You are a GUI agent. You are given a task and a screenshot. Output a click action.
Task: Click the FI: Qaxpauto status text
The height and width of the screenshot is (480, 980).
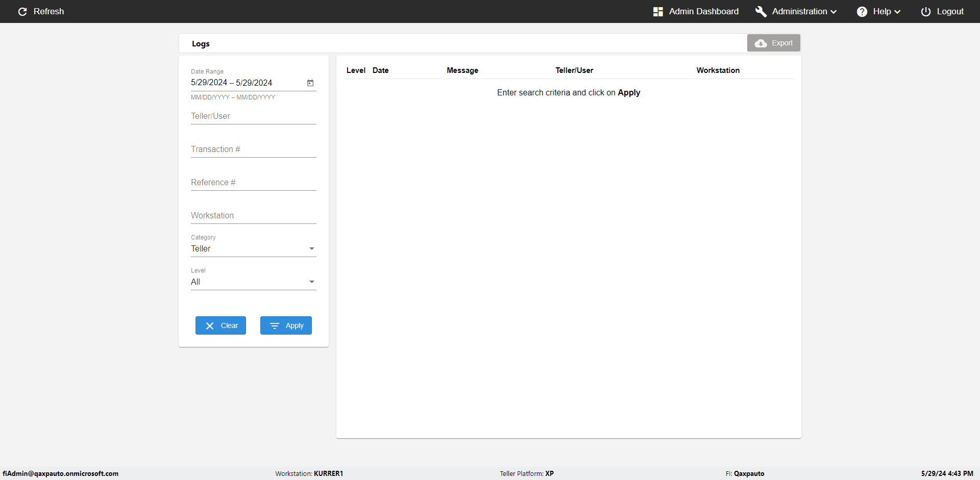(745, 473)
